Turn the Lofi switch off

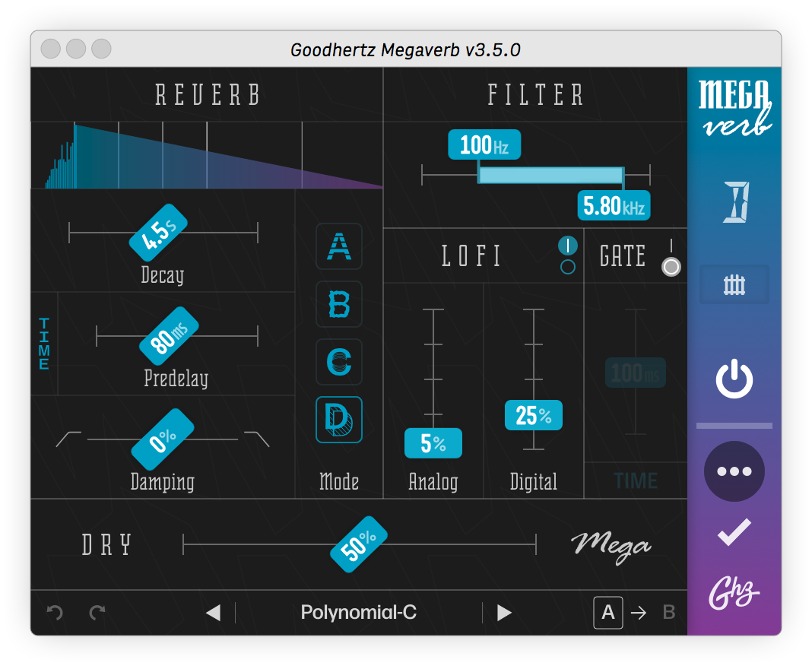point(568,267)
